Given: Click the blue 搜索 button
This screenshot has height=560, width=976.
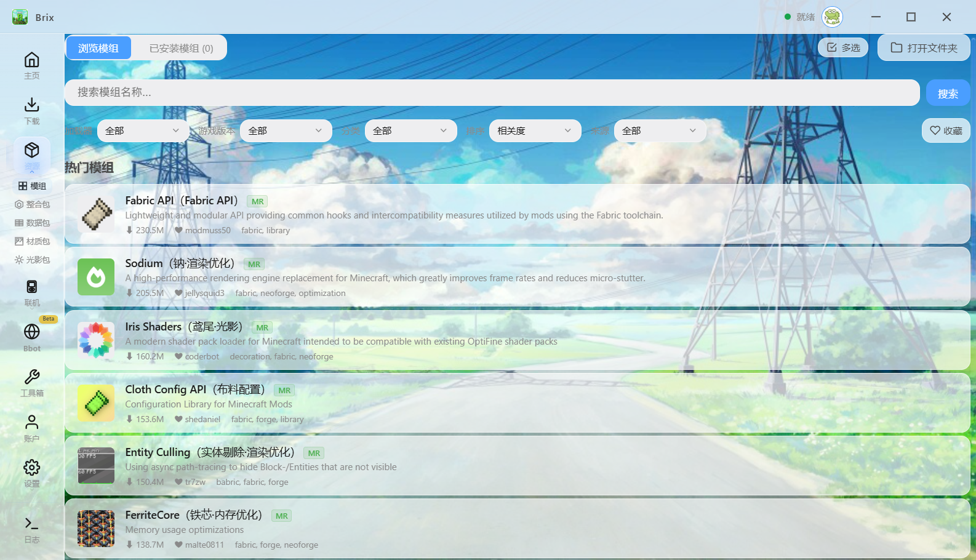Looking at the screenshot, I should coord(948,94).
